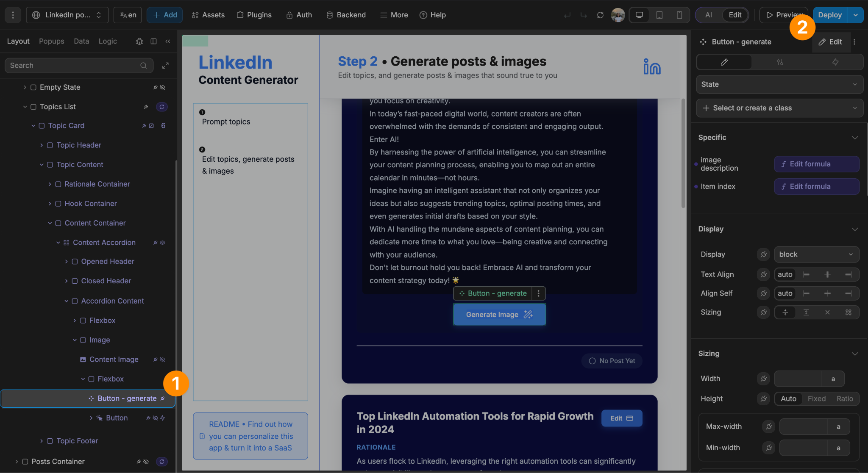Image resolution: width=868 pixels, height=473 pixels.
Task: Open the settings sliders tab in right panel
Action: point(780,62)
